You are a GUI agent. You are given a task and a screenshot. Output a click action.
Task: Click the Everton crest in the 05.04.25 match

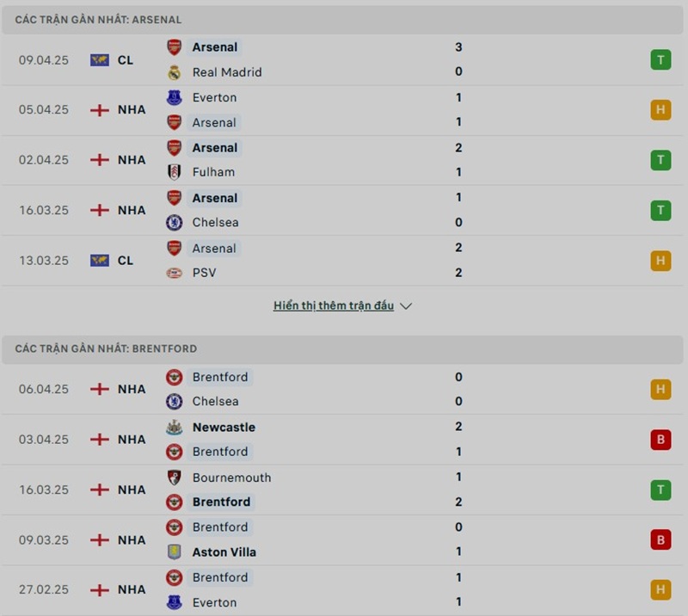pyautogui.click(x=174, y=97)
